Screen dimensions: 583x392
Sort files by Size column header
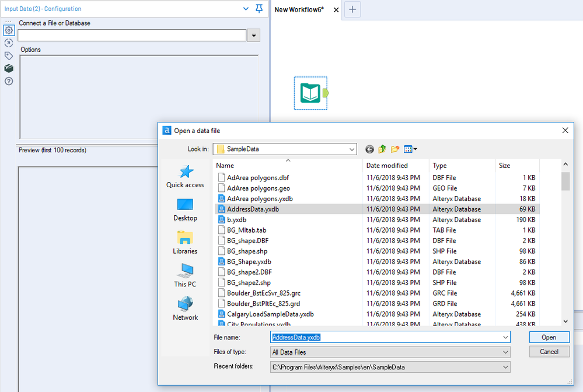517,166
